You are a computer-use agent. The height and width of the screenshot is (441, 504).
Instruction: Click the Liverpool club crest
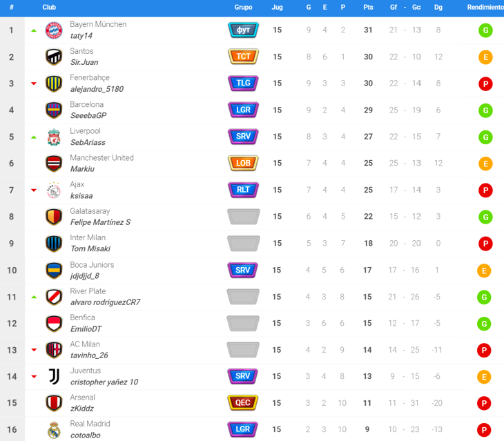coord(54,137)
